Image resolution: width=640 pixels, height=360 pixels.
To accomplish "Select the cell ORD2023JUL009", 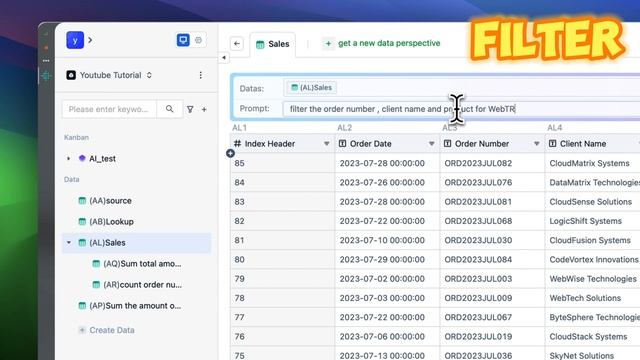I will click(492, 298).
